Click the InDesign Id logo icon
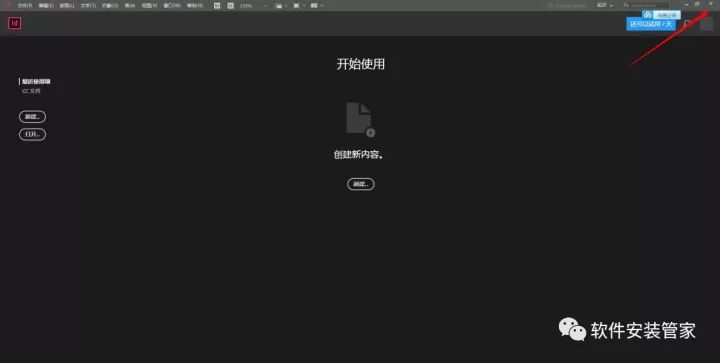 click(15, 23)
